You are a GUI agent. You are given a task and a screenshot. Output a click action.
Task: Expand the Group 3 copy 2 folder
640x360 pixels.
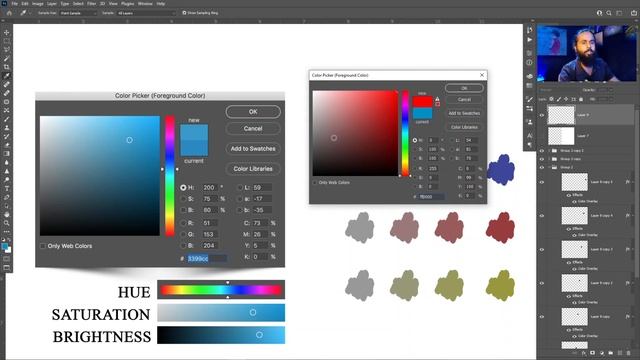coord(549,151)
